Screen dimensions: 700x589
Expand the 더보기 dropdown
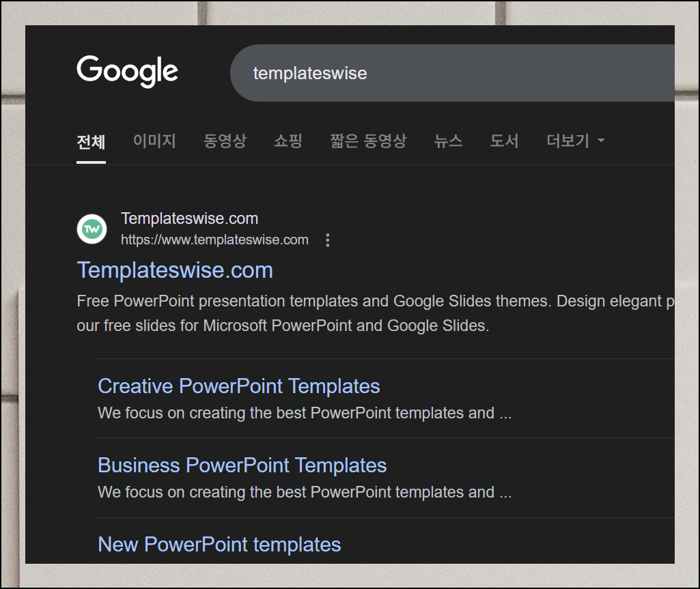point(576,141)
